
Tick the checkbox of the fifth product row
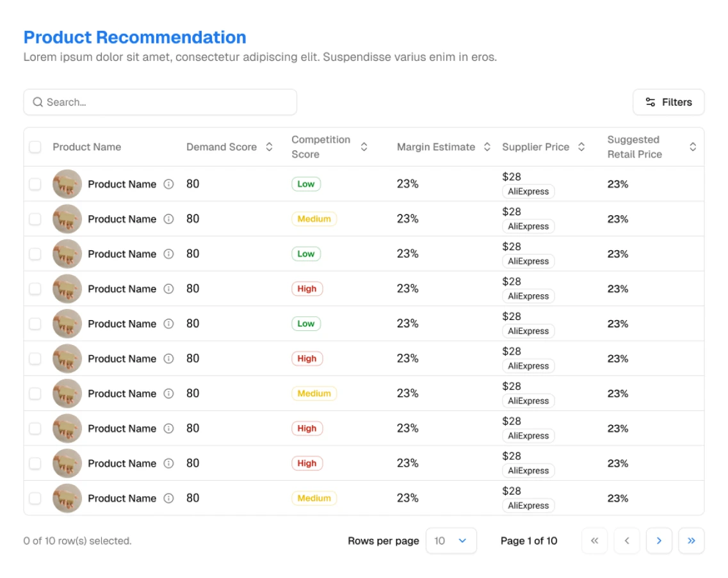tap(35, 324)
